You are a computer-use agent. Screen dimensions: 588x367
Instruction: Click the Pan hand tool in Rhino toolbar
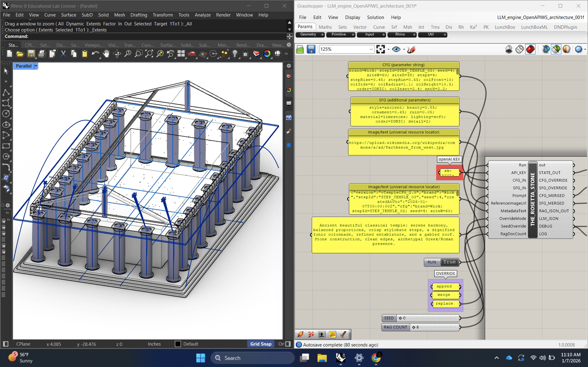pos(106,54)
